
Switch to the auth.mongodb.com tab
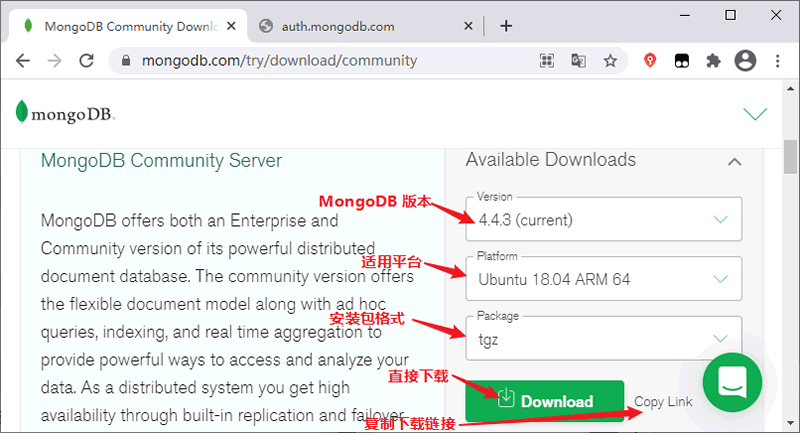[x=365, y=26]
